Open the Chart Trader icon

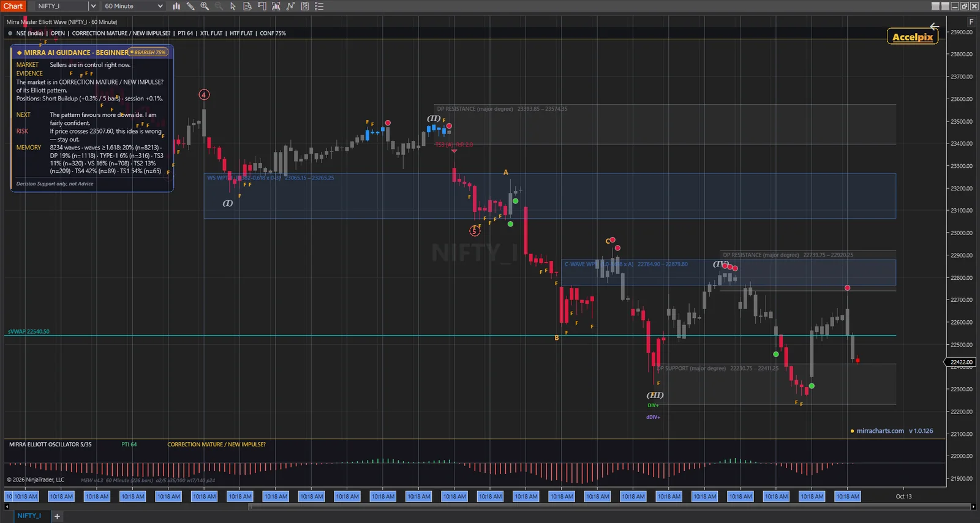coord(262,6)
